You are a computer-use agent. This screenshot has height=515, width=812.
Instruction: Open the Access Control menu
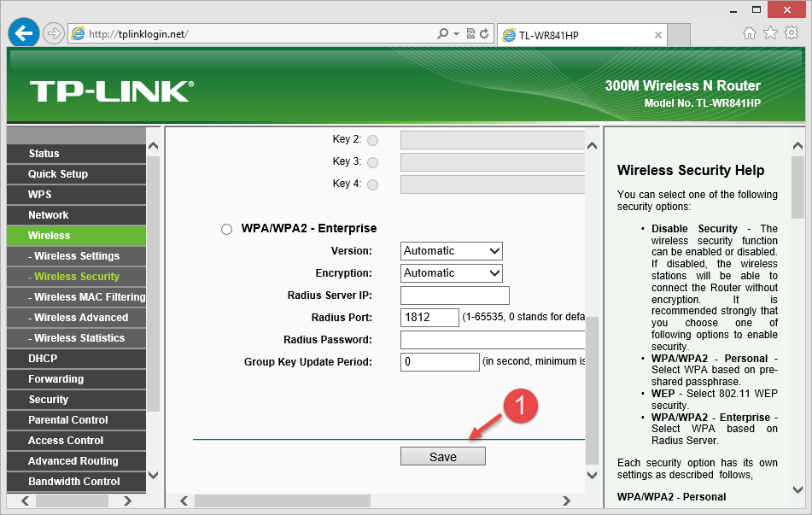[x=77, y=441]
